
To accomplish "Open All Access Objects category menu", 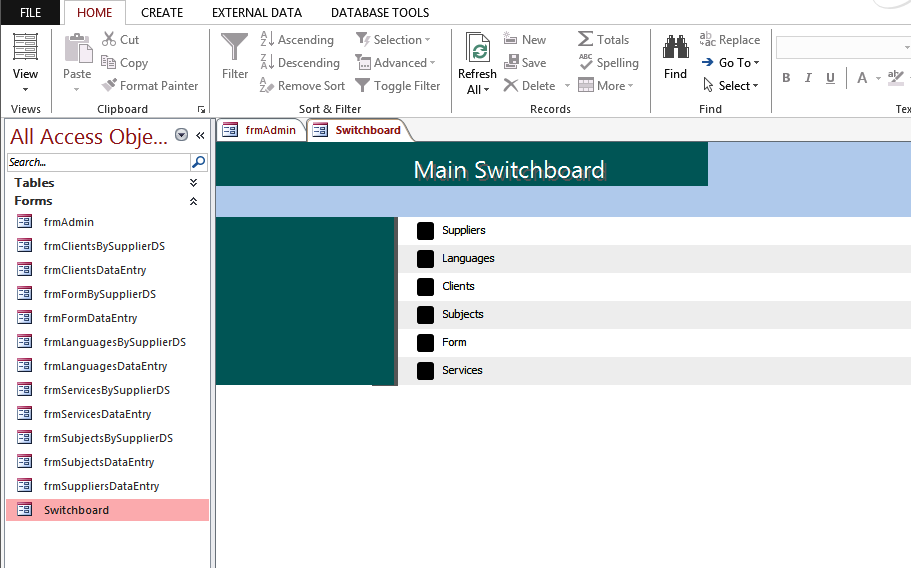I will 181,135.
